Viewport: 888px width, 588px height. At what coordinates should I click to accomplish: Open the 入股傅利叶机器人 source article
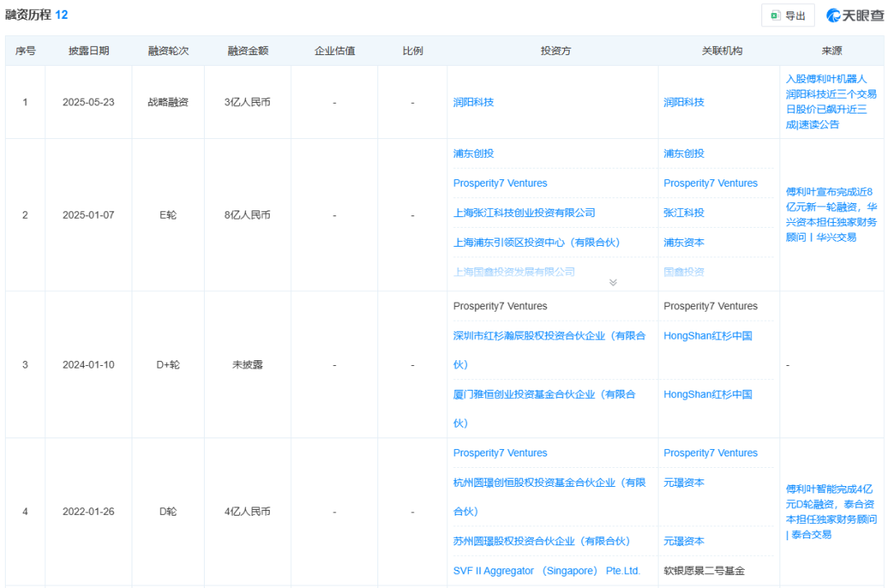831,101
